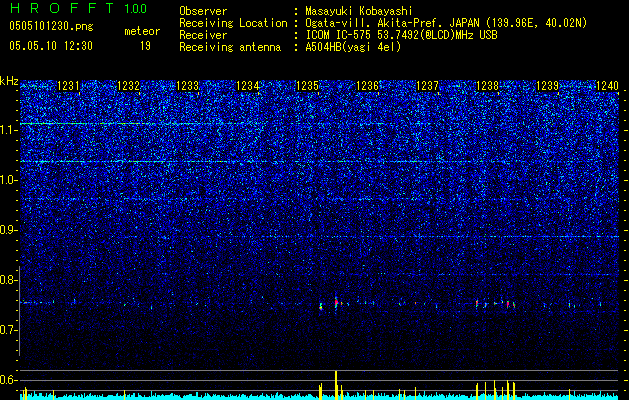
Task: Click the 1234 time marker
Action: click(248, 85)
